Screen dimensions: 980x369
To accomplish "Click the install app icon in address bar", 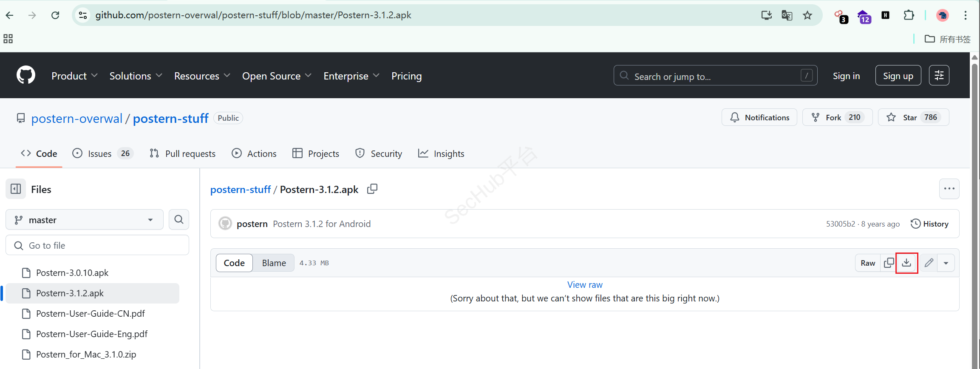I will point(767,15).
